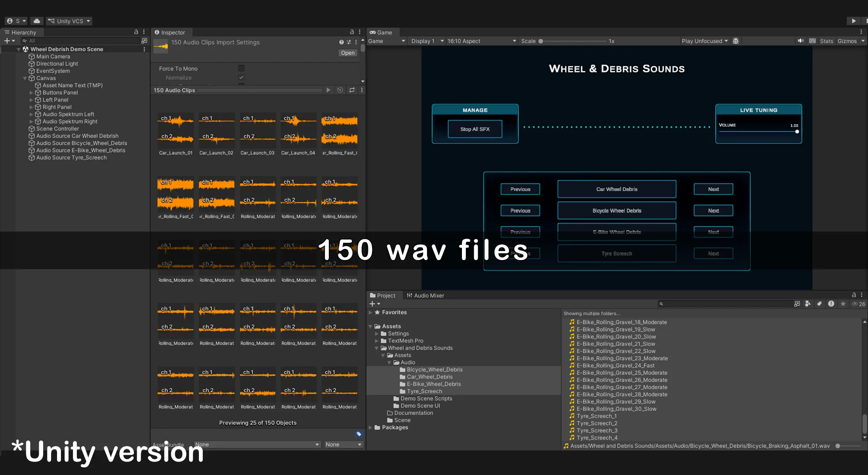Lock the Project panel

[x=854, y=295]
